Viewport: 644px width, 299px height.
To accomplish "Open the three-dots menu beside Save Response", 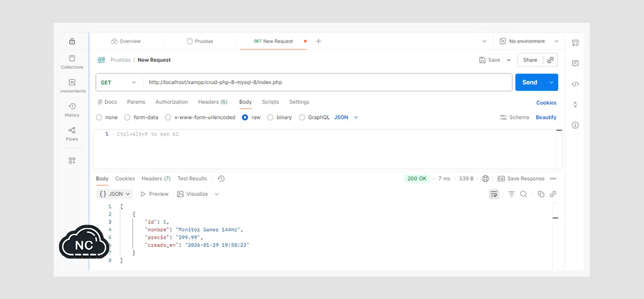I will point(553,179).
